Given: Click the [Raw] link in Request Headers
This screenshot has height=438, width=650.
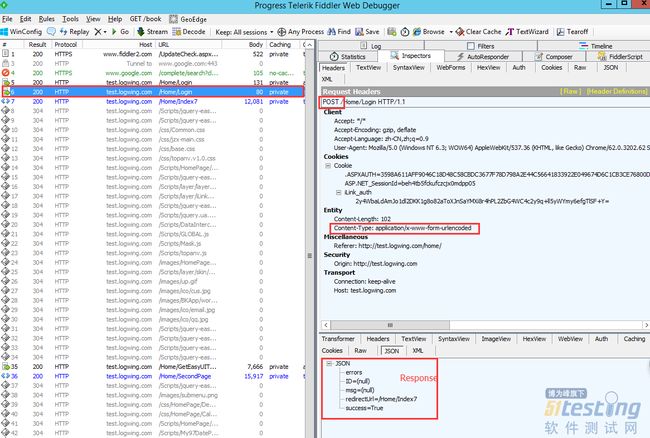Looking at the screenshot, I should (x=570, y=92).
